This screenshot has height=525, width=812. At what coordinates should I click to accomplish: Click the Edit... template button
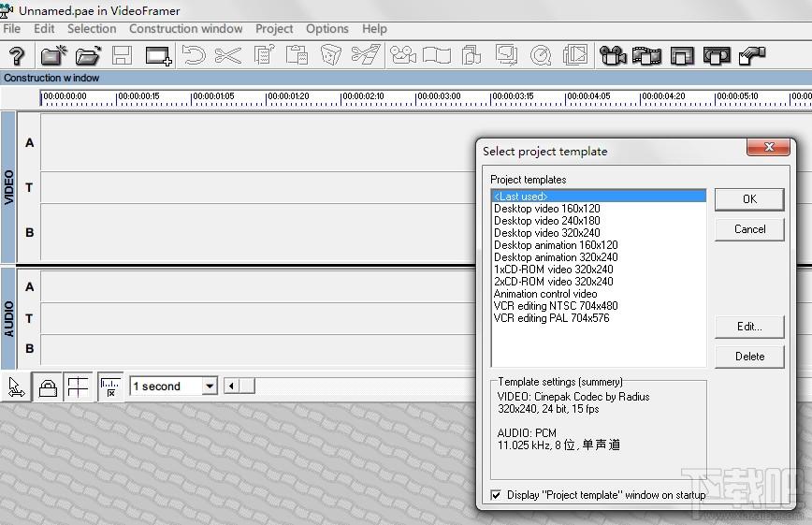(x=749, y=327)
